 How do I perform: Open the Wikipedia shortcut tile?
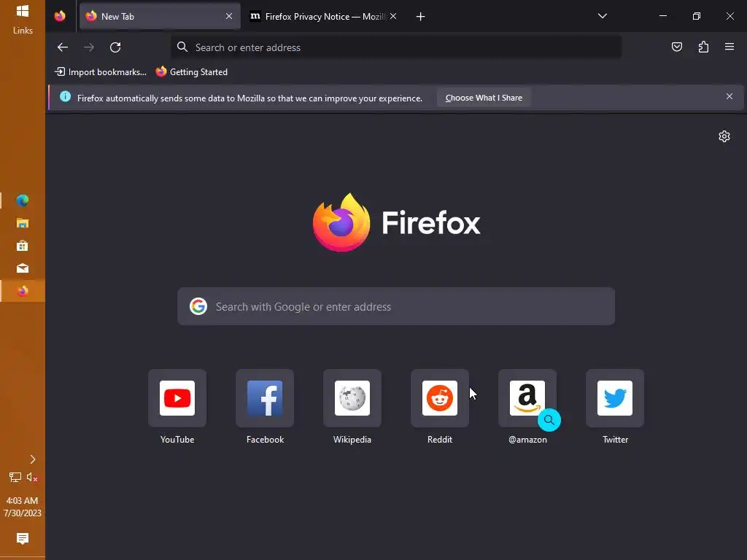pos(352,398)
